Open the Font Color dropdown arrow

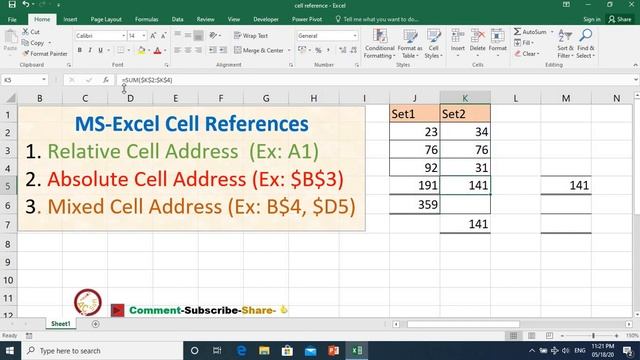[165, 51]
